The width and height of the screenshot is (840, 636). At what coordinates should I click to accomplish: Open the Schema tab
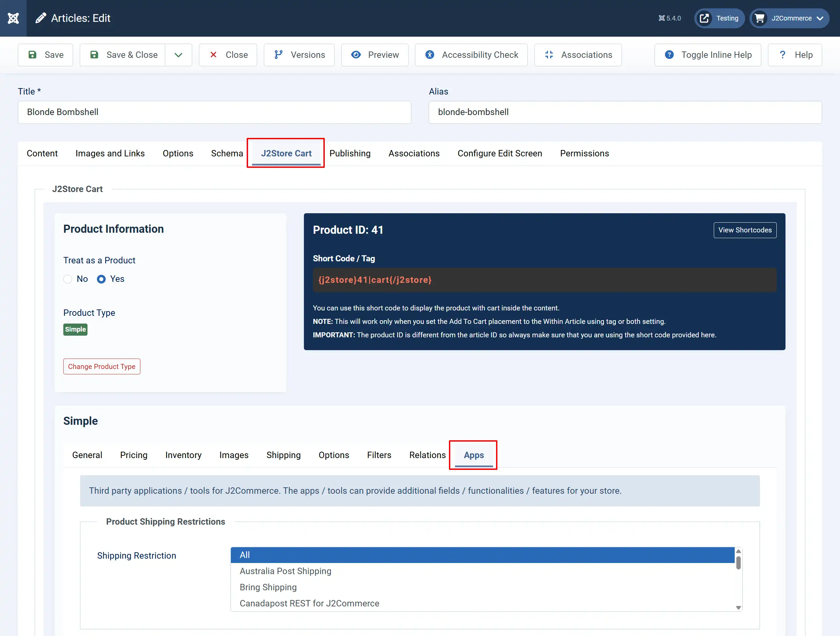(227, 153)
